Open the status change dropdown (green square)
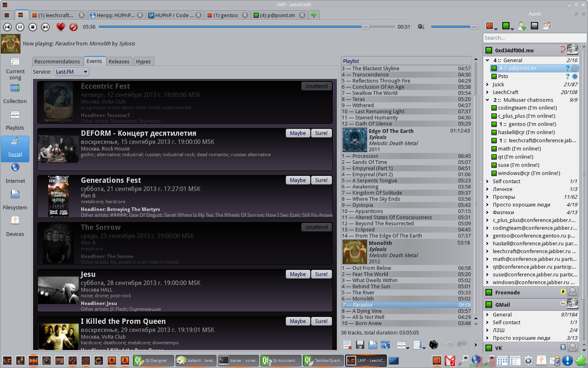The image size is (588, 368). point(508,26)
